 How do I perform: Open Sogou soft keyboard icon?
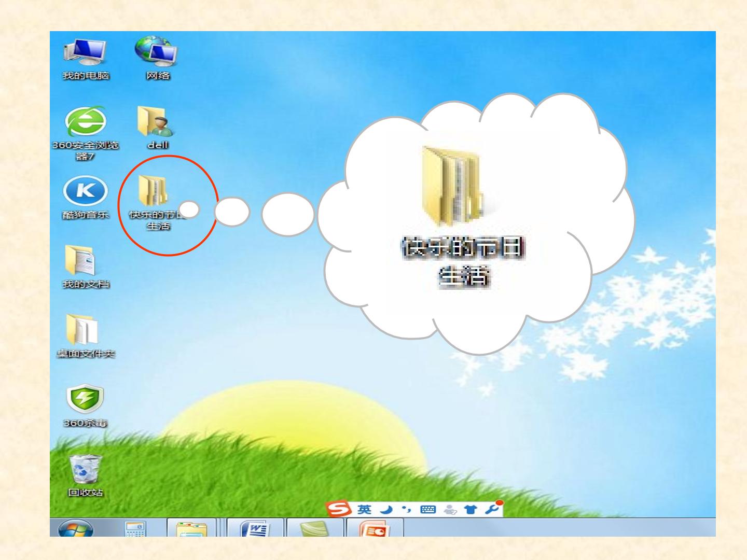coord(428,510)
